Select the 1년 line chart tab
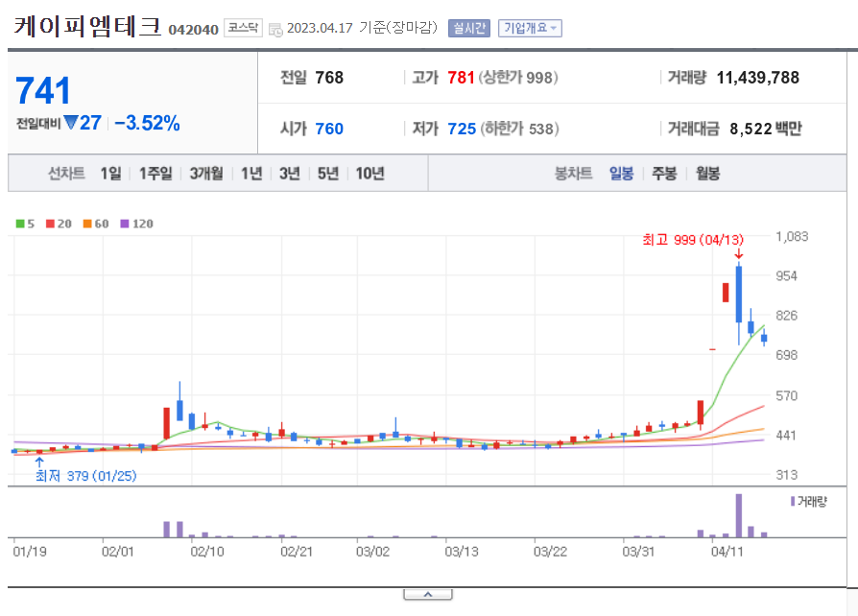Viewport: 858px width, 616px height. [x=251, y=174]
